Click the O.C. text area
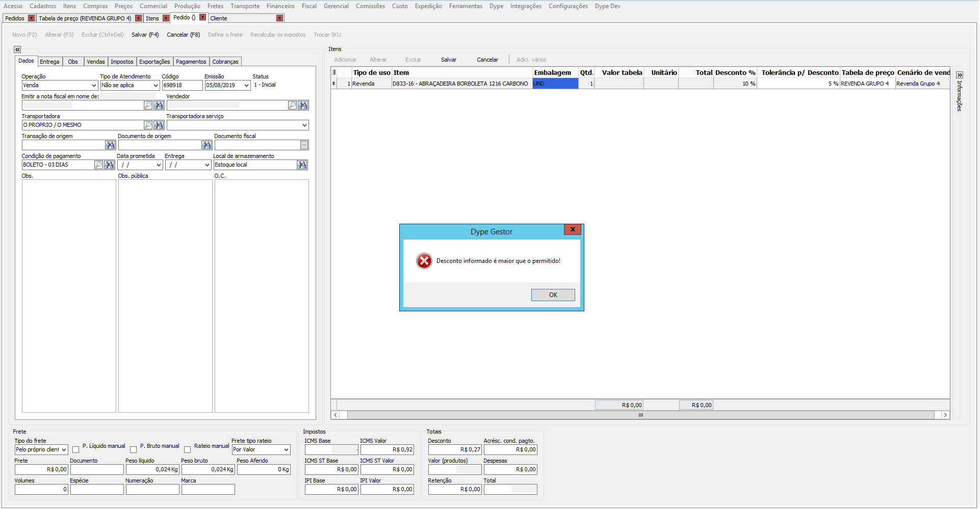980x509 pixels. click(x=262, y=296)
